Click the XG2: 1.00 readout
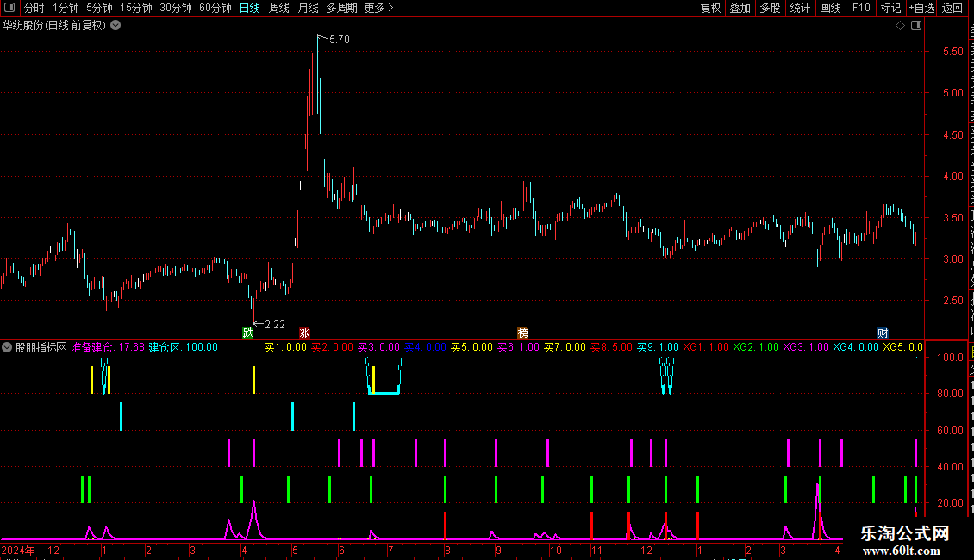The image size is (974, 560). click(x=756, y=348)
